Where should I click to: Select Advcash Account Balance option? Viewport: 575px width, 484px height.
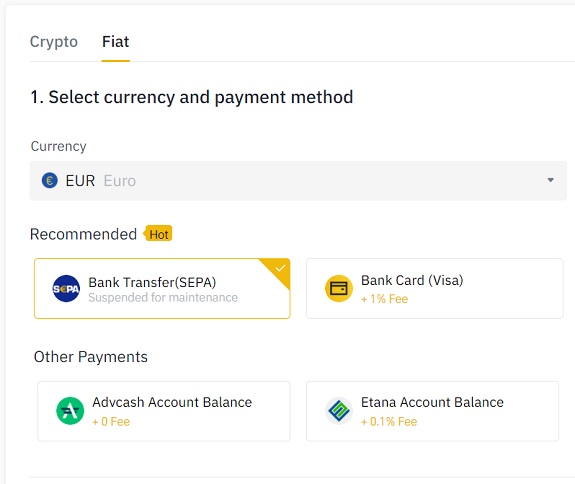[x=164, y=411]
